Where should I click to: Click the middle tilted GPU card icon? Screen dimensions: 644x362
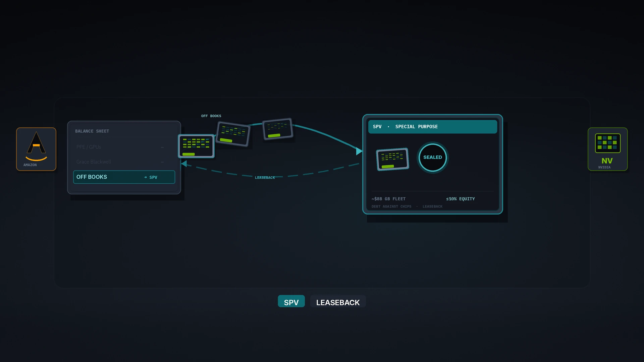point(233,134)
